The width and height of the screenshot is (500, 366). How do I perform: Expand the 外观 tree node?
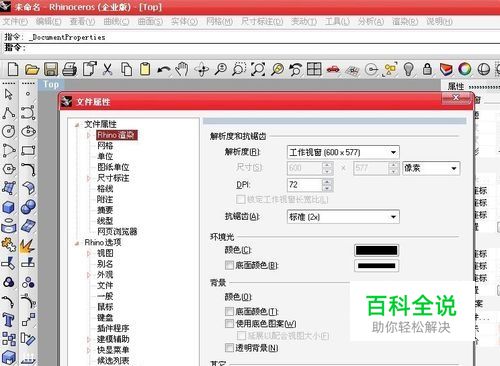[89, 275]
